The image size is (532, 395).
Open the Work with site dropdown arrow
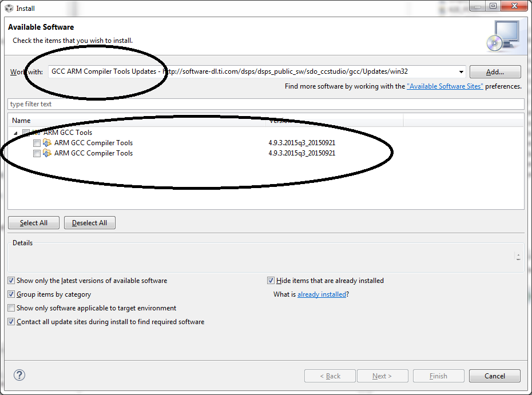pyautogui.click(x=461, y=72)
